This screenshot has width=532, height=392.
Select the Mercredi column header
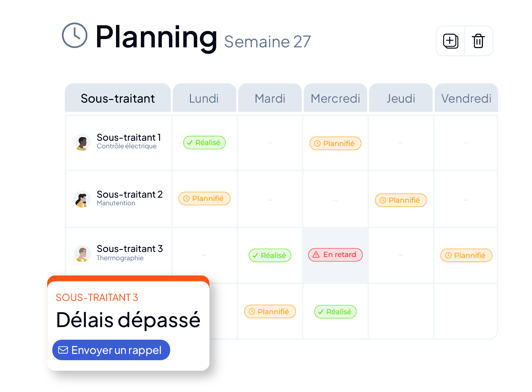click(x=335, y=98)
